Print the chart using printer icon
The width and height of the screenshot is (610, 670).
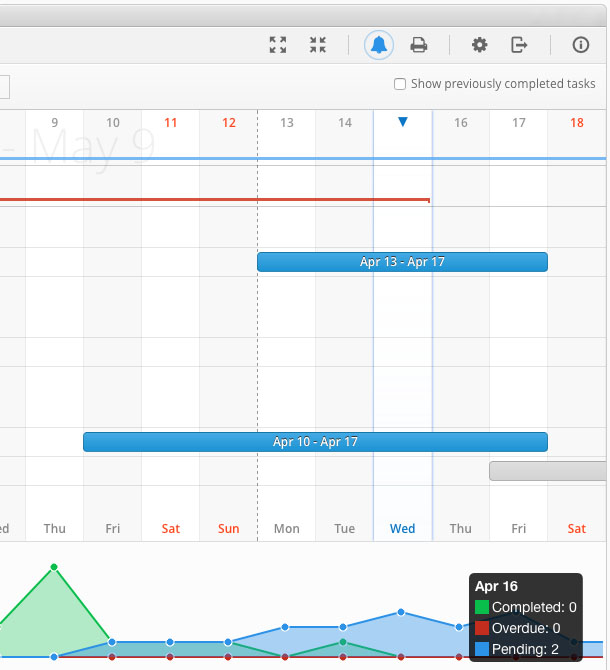[x=419, y=45]
